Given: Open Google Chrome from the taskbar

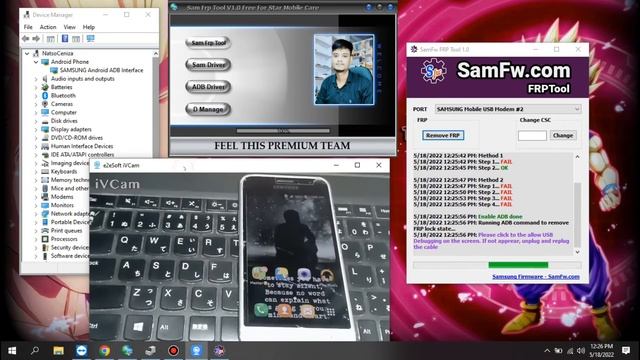Looking at the screenshot, I should pos(104,351).
